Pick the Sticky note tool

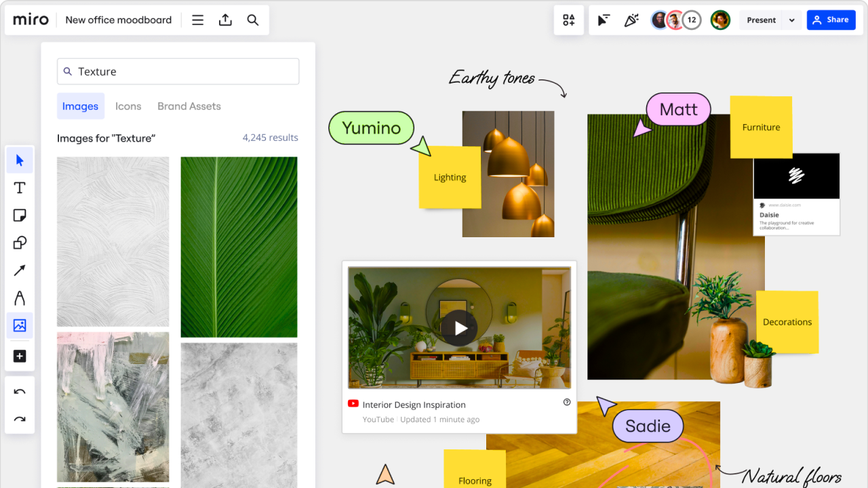tap(20, 216)
